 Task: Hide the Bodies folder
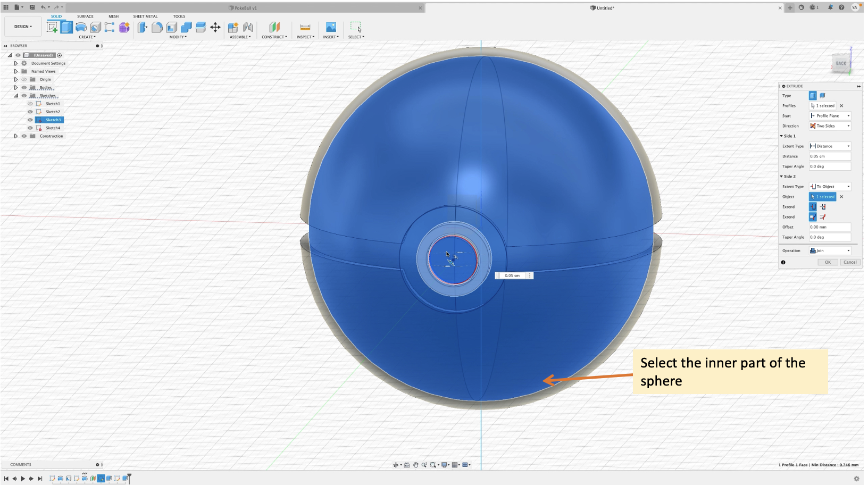pyautogui.click(x=24, y=87)
